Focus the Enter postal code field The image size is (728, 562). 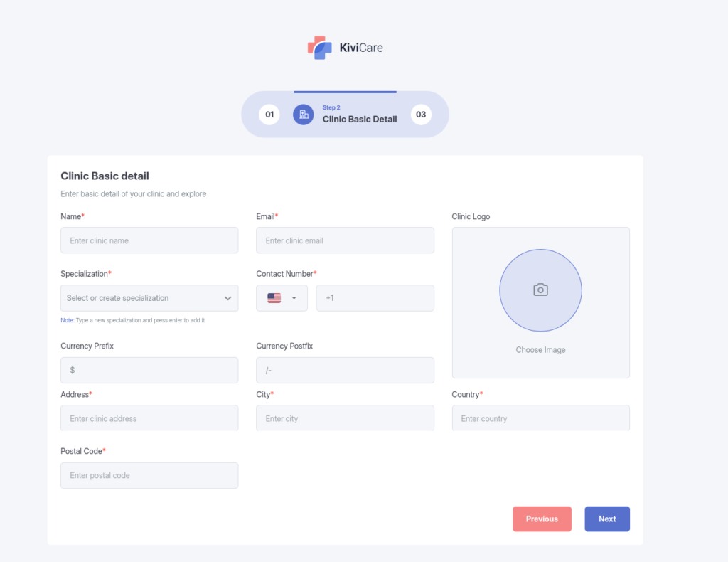point(149,475)
